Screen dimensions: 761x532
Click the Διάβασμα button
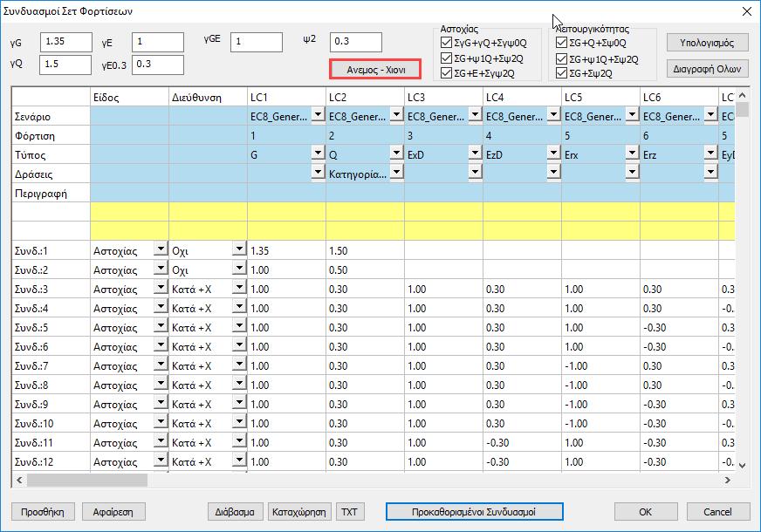click(x=235, y=512)
